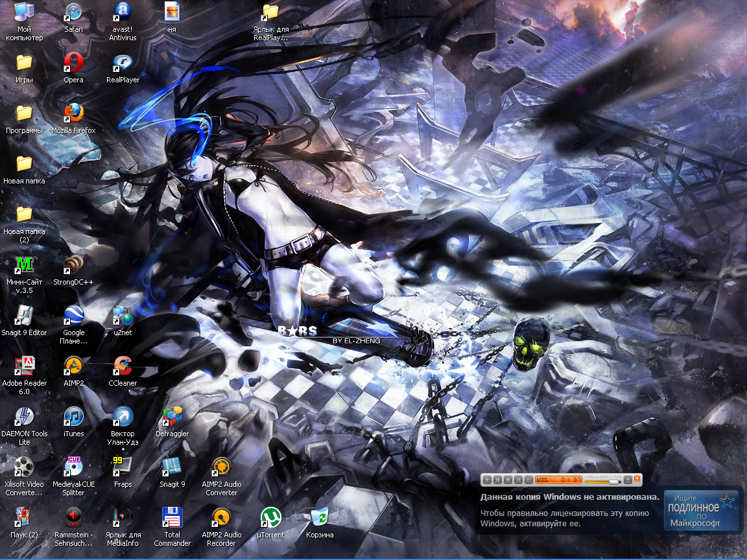Screen dimensions: 747x560
Task: Select the Rammstein - Sehnsuch... MP3 file
Action: click(73, 527)
